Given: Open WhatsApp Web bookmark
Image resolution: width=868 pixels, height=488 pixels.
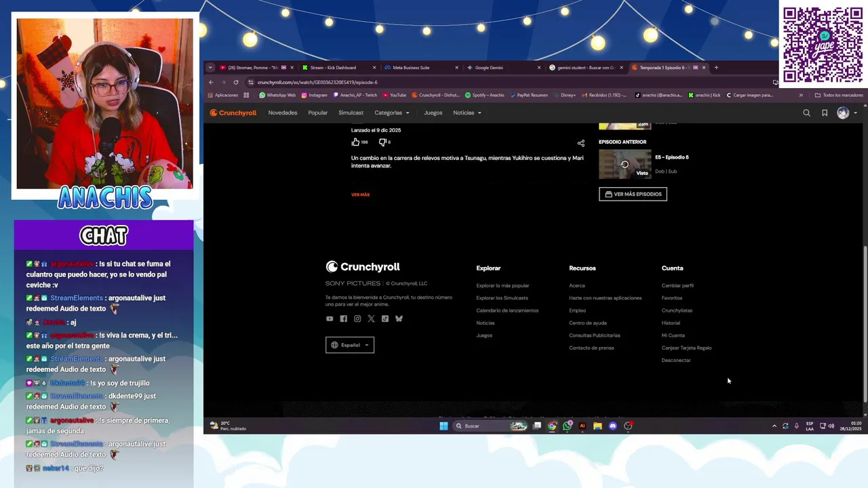Looking at the screenshot, I should [277, 95].
